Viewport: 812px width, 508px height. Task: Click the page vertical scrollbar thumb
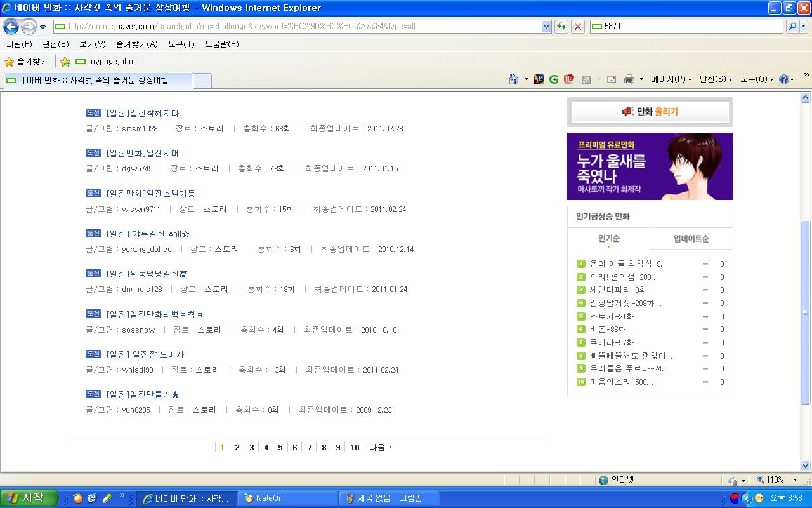[806, 312]
